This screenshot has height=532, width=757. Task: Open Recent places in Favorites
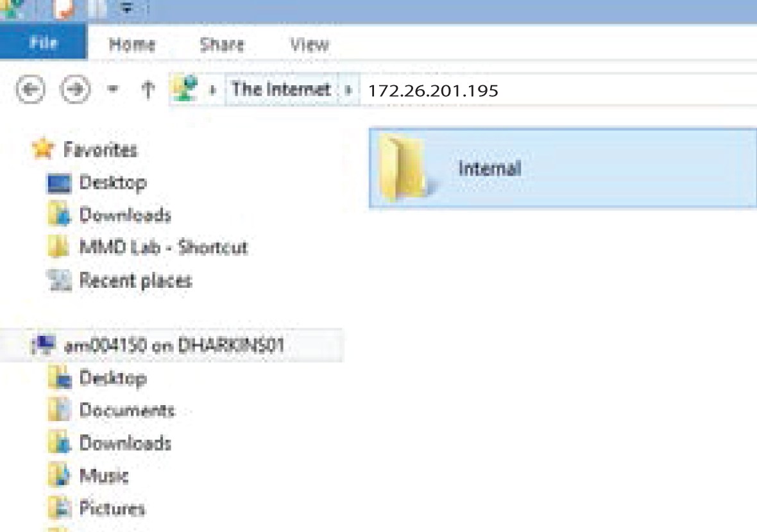135,280
